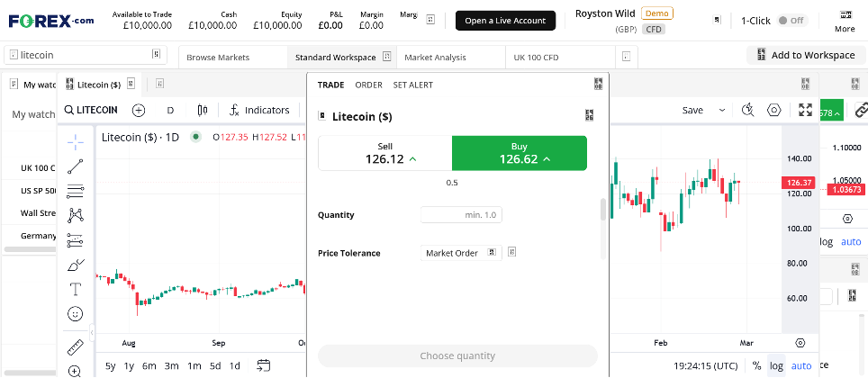The height and width of the screenshot is (378, 868).
Task: Select the brush drawing tool
Action: (x=76, y=265)
